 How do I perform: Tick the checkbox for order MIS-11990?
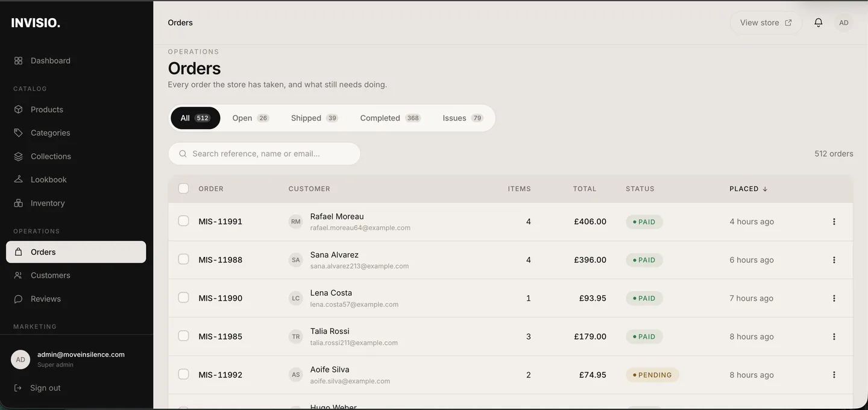click(x=183, y=297)
